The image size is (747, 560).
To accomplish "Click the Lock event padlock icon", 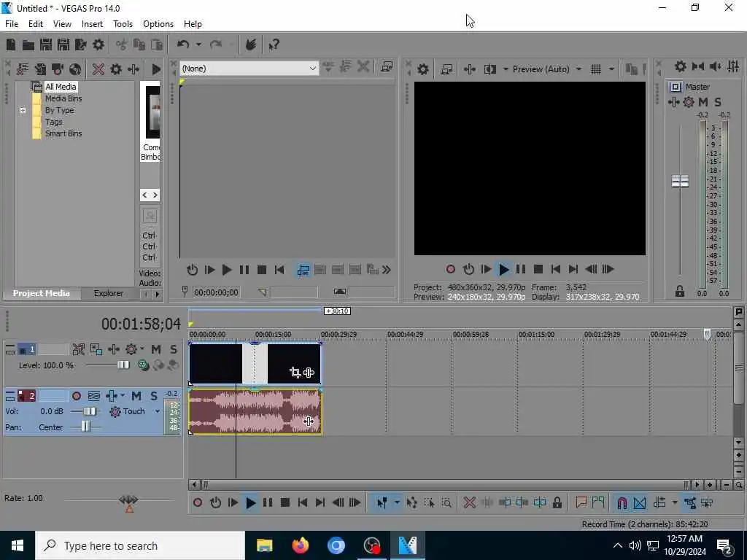I will coord(557,502).
